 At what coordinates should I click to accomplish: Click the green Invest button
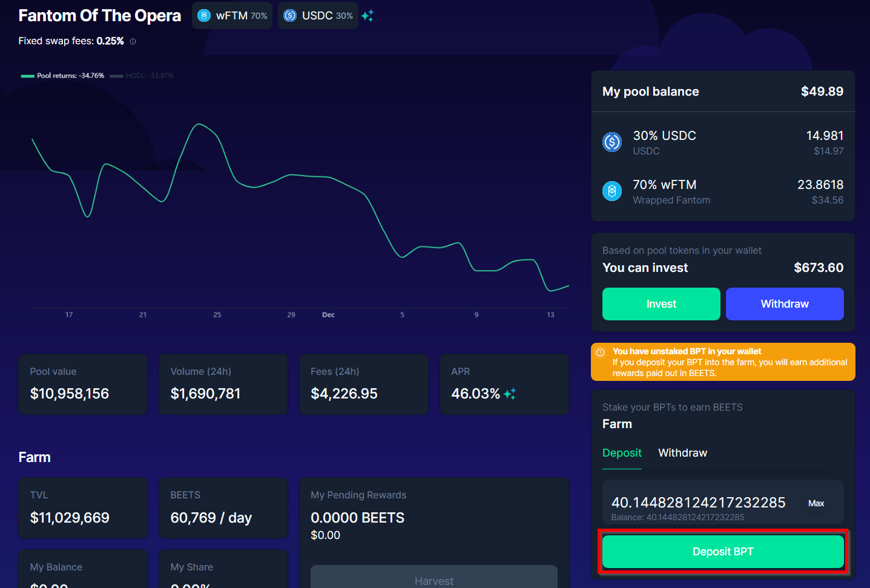click(x=661, y=304)
